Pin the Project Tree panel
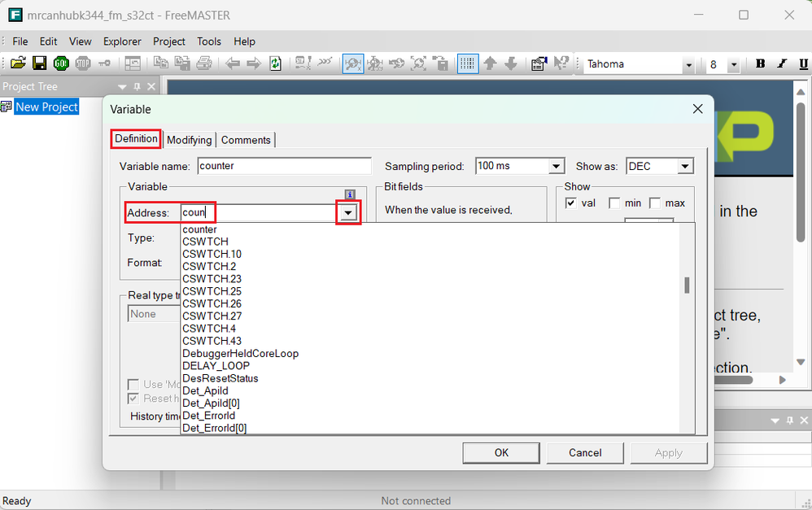The image size is (812, 510). point(138,86)
